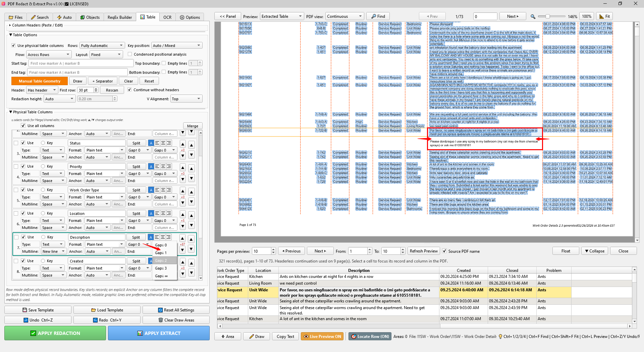Viewport: 644px width, 352px height.
Task: Switch to the Objects tab
Action: [90, 17]
